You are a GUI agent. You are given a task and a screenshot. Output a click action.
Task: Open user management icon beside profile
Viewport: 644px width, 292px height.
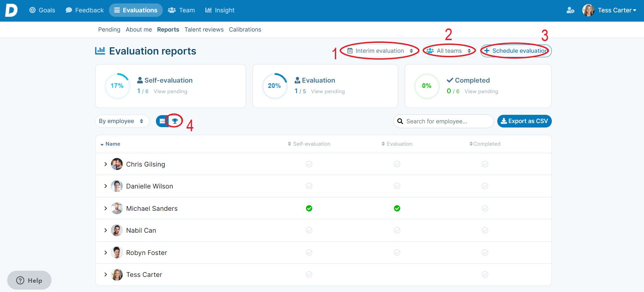tap(570, 10)
